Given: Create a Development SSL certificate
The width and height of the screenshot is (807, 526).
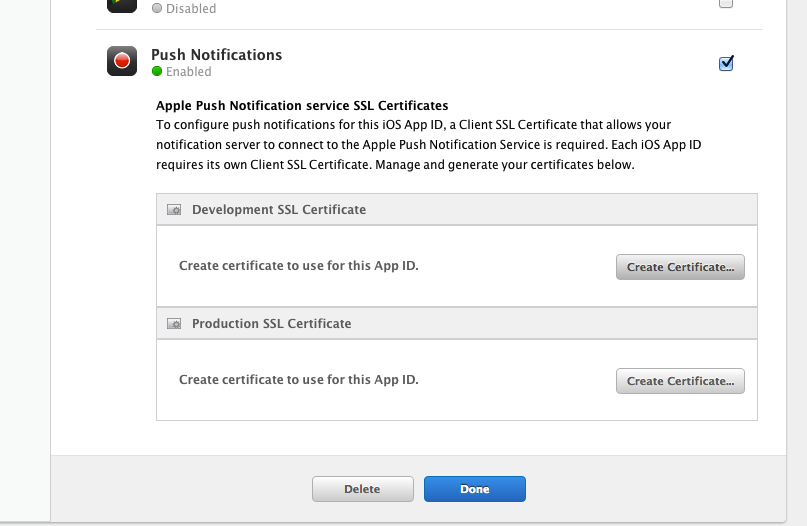Looking at the screenshot, I should point(680,267).
